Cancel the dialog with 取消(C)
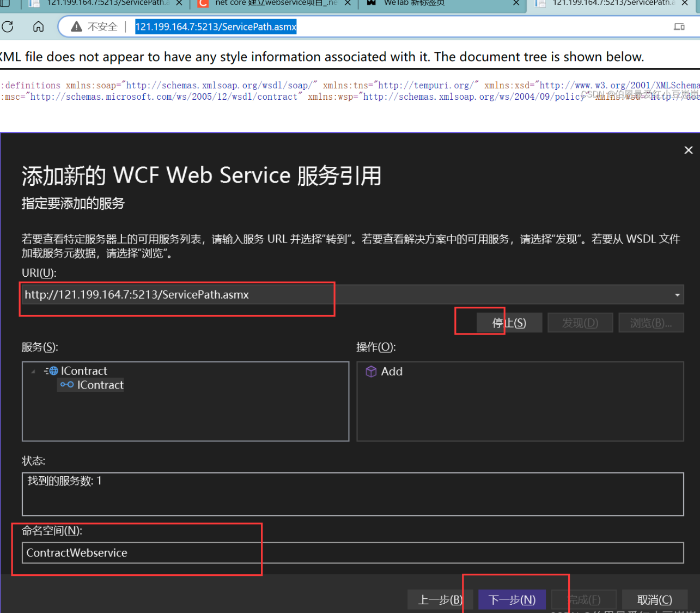The width and height of the screenshot is (700, 613). click(654, 599)
